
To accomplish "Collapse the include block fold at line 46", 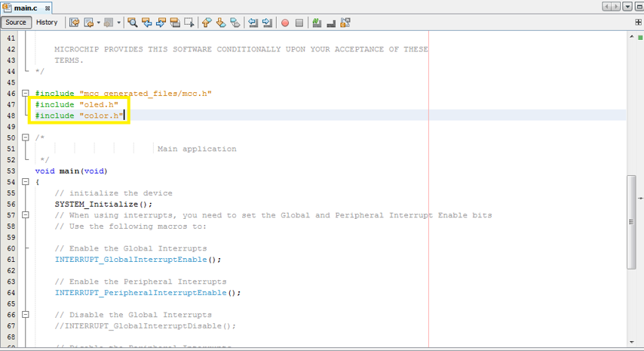I will click(25, 94).
